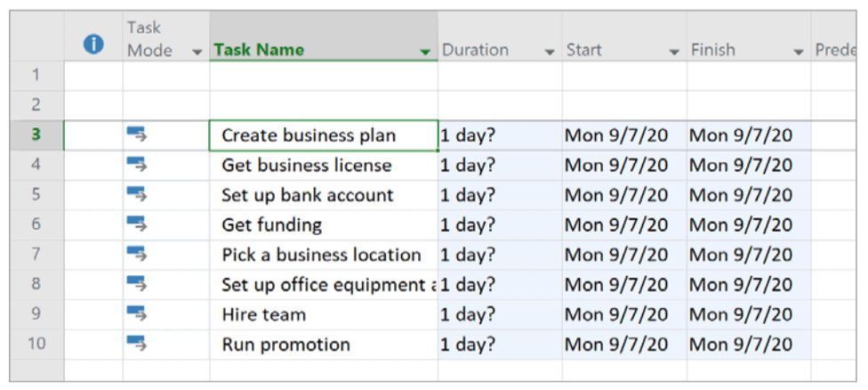This screenshot has width=868, height=390.
Task: Open the Finish column dropdown arrow
Action: click(x=799, y=52)
